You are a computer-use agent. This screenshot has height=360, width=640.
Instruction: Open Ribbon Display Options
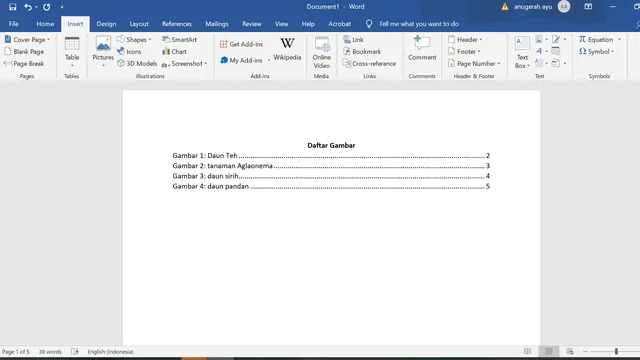click(588, 7)
